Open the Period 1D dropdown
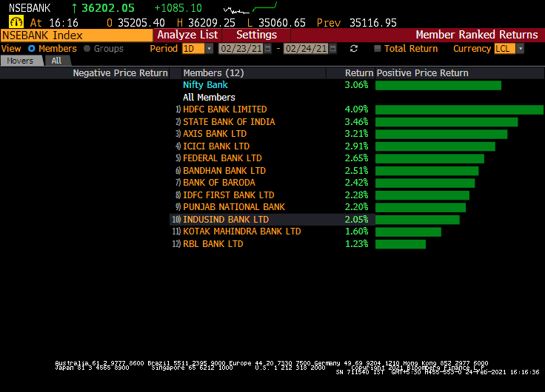 pos(209,49)
